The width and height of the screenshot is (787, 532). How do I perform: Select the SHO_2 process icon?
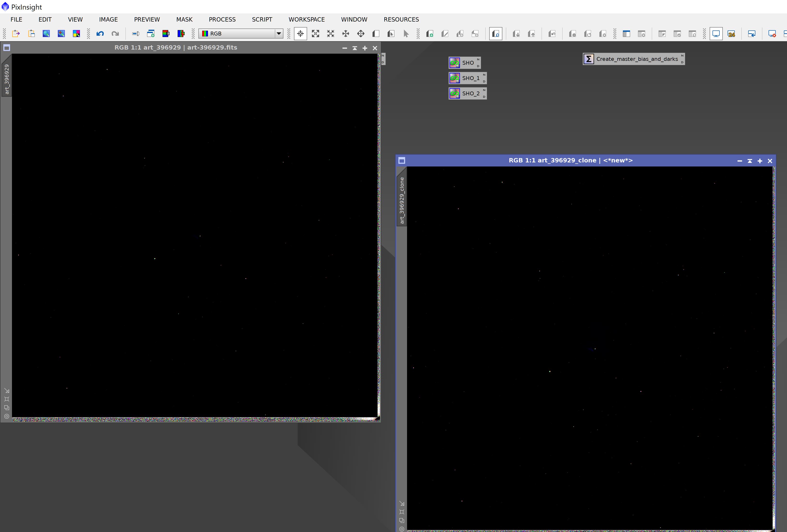click(x=468, y=93)
